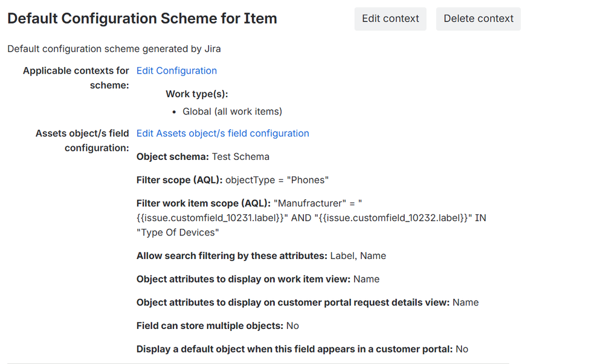Click the Default Configuration Scheme for Item heading
The height and width of the screenshot is (364, 603).
click(x=142, y=19)
